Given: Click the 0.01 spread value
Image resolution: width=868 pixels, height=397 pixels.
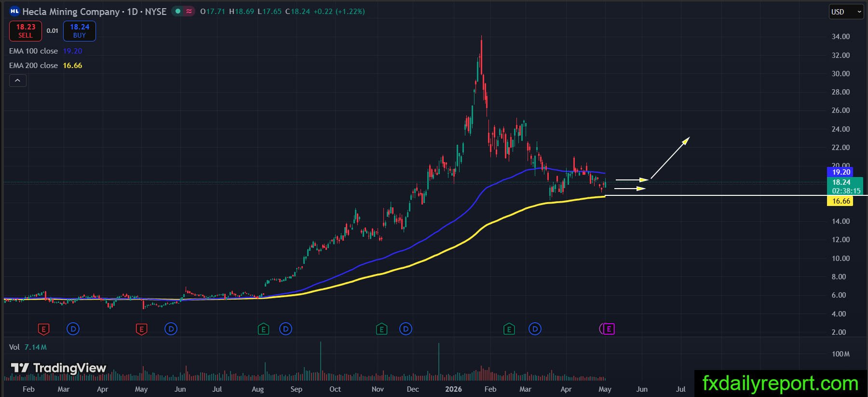Looking at the screenshot, I should point(53,31).
